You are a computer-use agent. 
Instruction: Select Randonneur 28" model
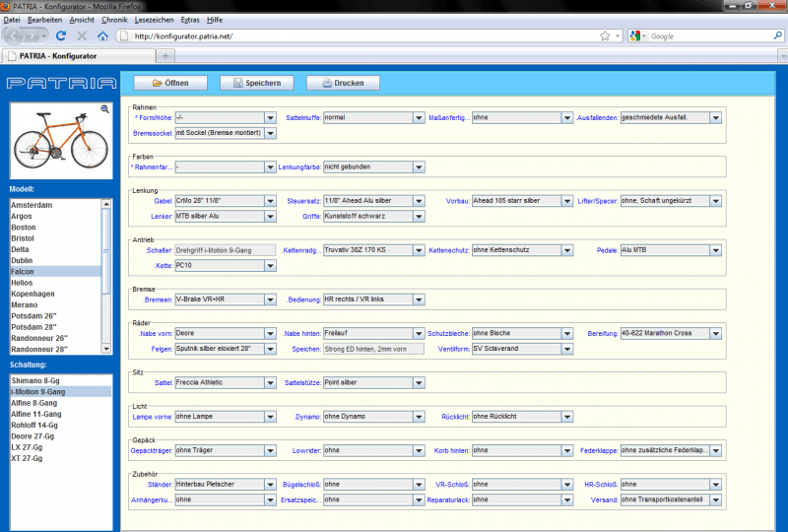point(55,349)
